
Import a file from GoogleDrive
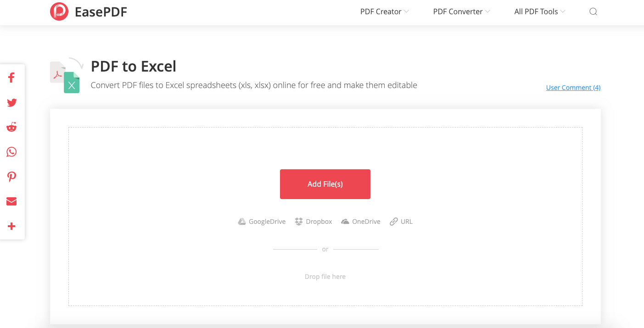click(x=262, y=222)
